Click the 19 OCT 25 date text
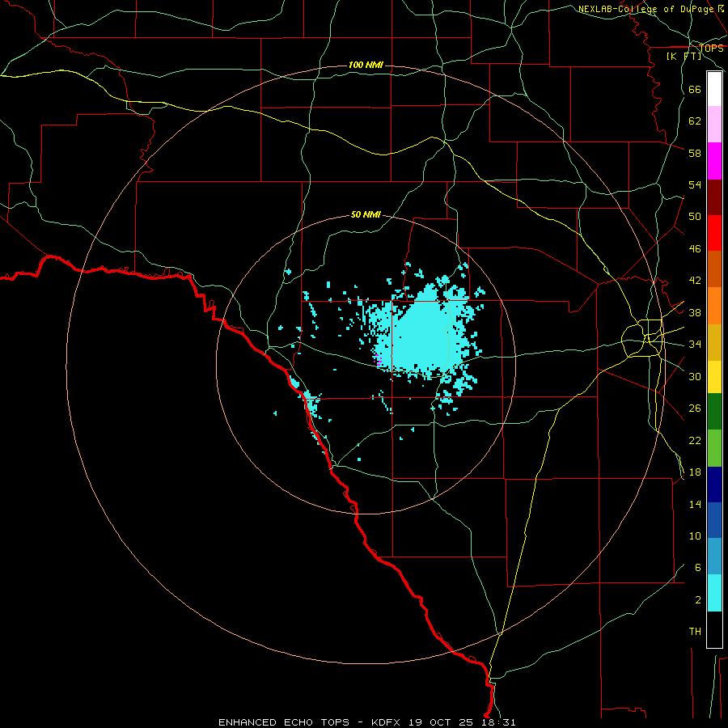The image size is (728, 728). pos(441,722)
